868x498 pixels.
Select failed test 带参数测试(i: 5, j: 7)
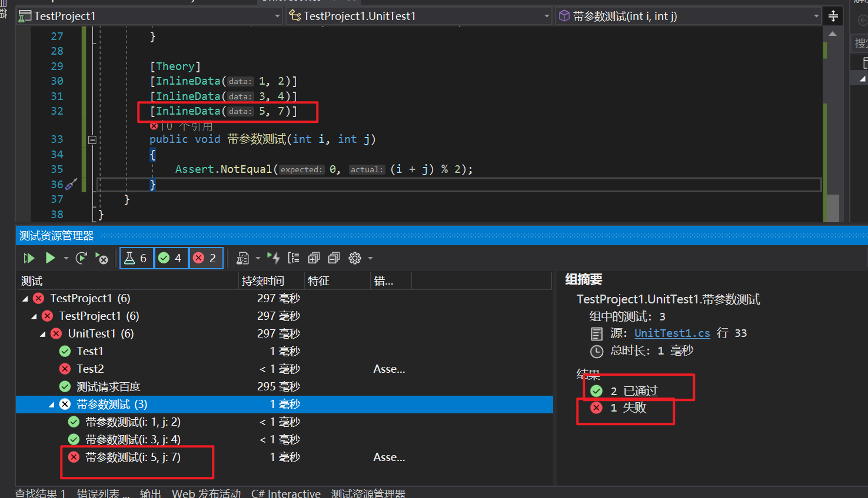pyautogui.click(x=132, y=457)
